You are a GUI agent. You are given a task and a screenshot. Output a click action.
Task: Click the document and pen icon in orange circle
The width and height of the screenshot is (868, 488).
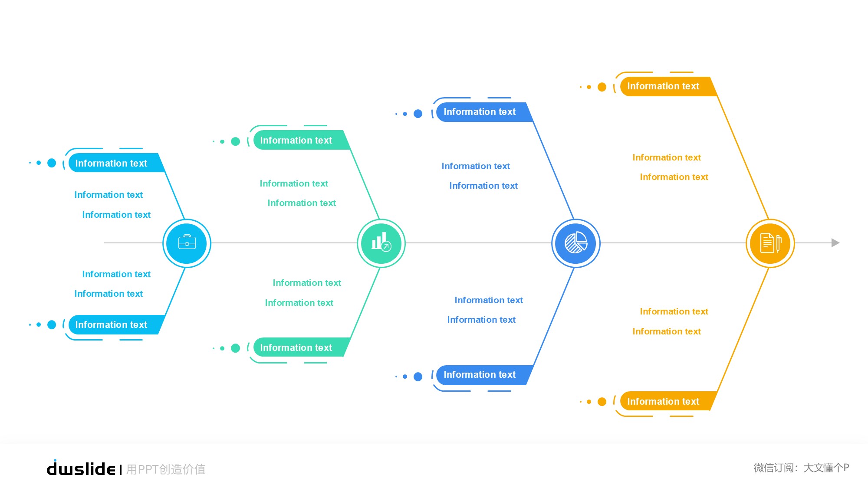click(x=770, y=243)
